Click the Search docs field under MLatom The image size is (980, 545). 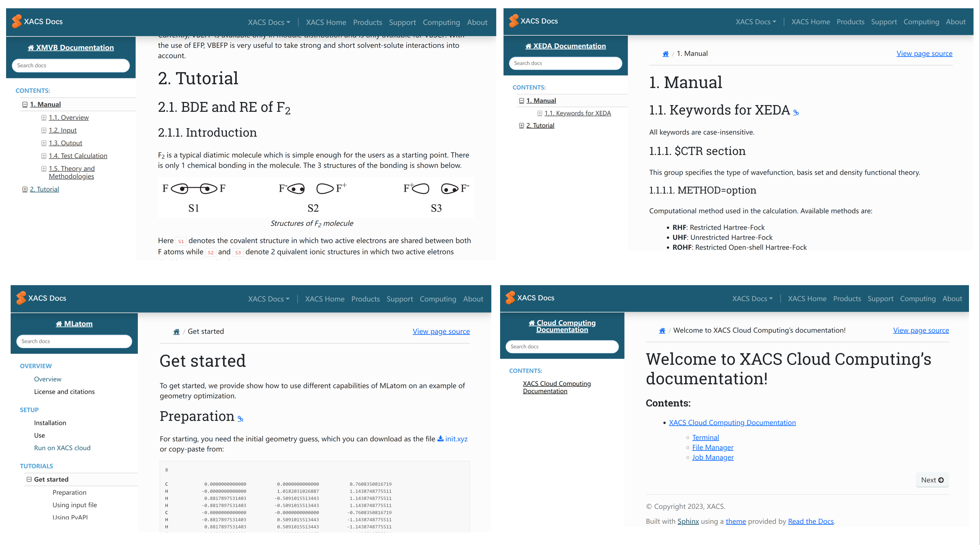pos(74,341)
